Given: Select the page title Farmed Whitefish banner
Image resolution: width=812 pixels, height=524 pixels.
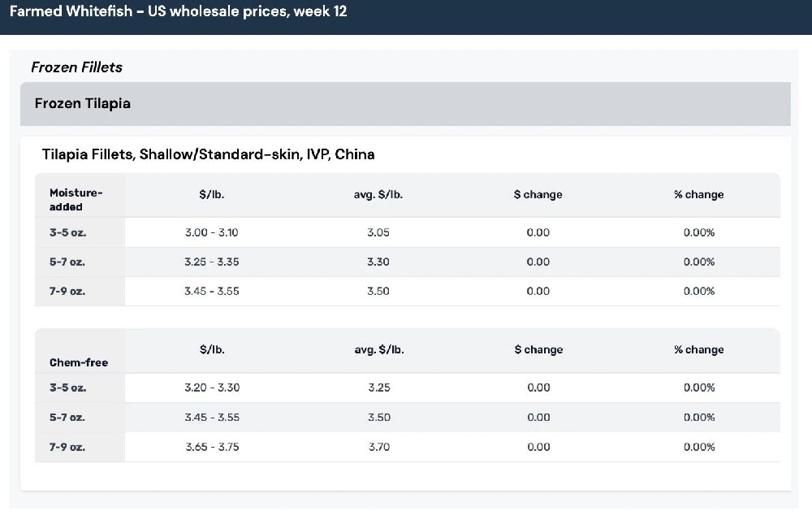Looking at the screenshot, I should click(178, 12).
